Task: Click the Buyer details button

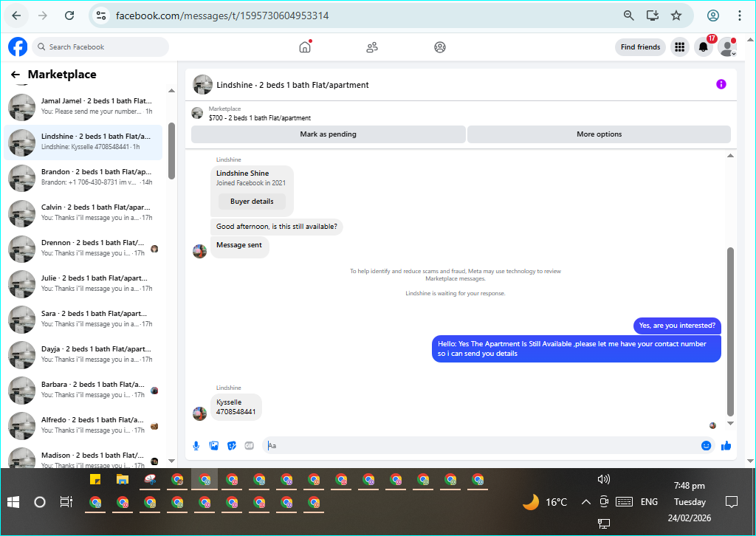Action: coord(252,202)
